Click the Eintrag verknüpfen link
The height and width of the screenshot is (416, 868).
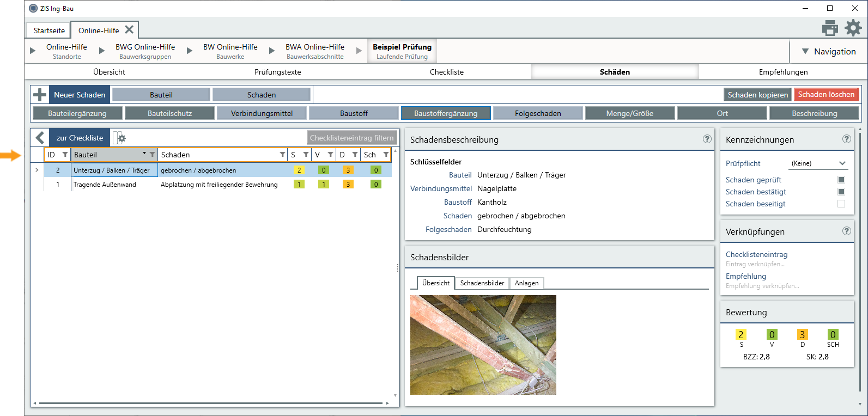[755, 264]
